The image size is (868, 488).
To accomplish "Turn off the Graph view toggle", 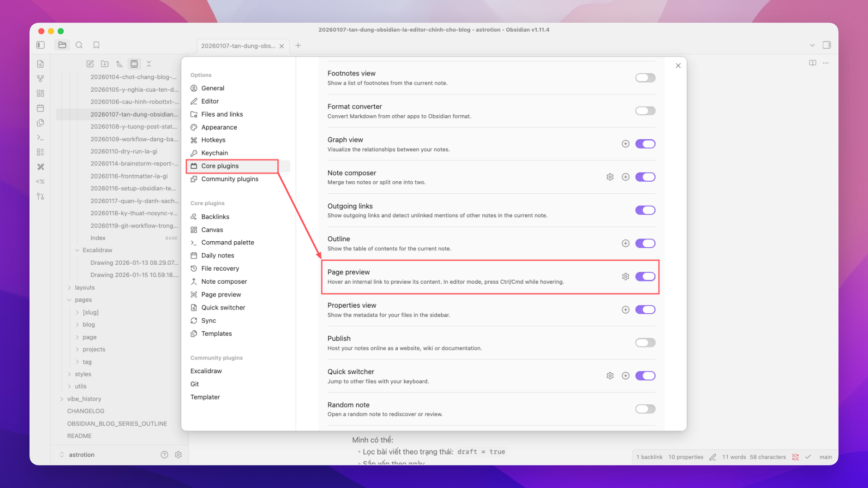I will [645, 144].
